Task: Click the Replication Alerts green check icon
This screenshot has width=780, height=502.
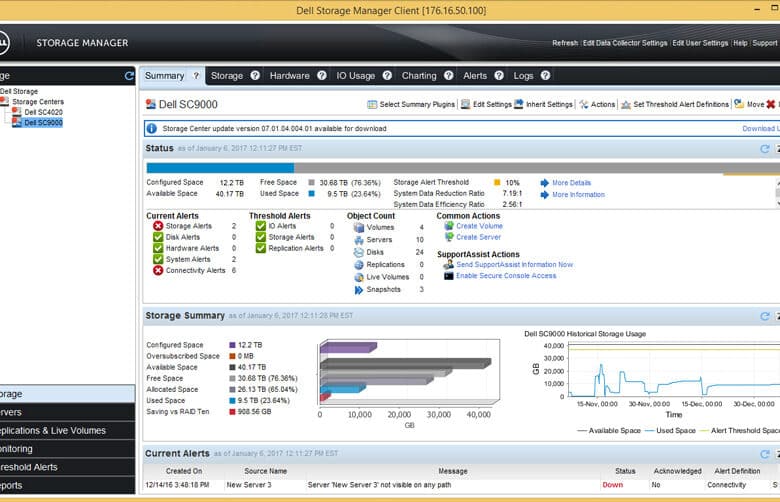Action: (x=261, y=248)
